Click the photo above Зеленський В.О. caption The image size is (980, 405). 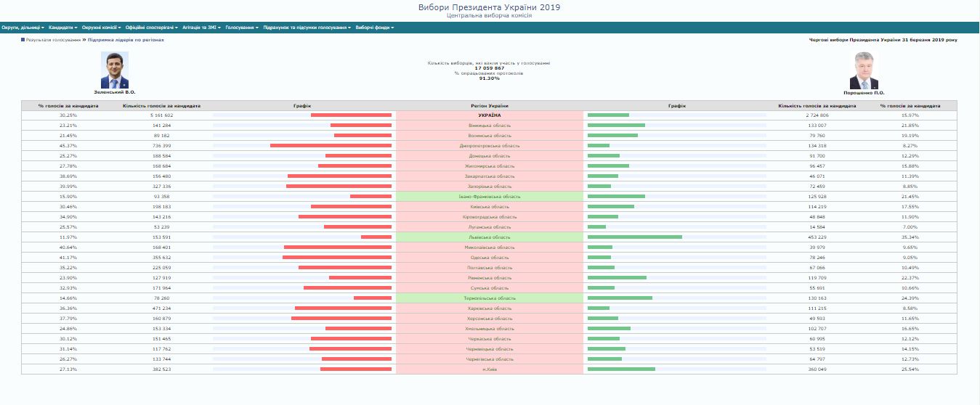114,70
